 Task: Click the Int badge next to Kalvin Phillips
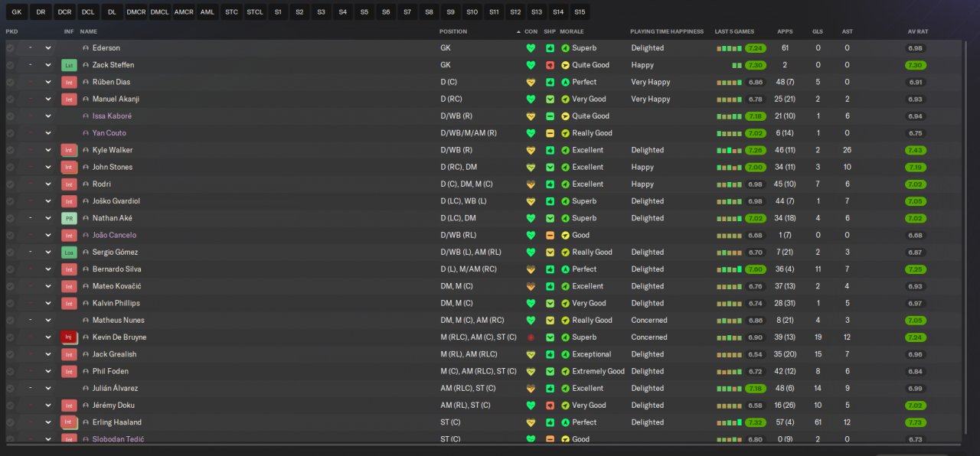69,303
